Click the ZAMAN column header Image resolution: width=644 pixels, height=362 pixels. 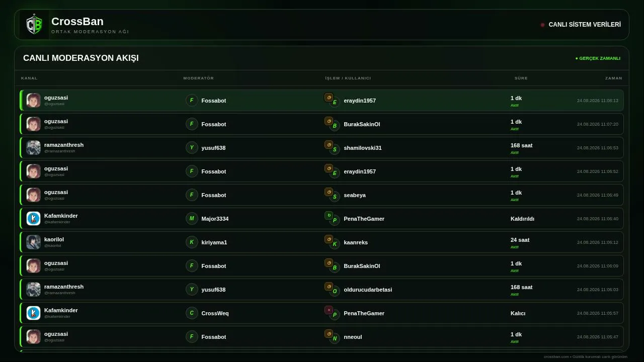click(x=614, y=78)
